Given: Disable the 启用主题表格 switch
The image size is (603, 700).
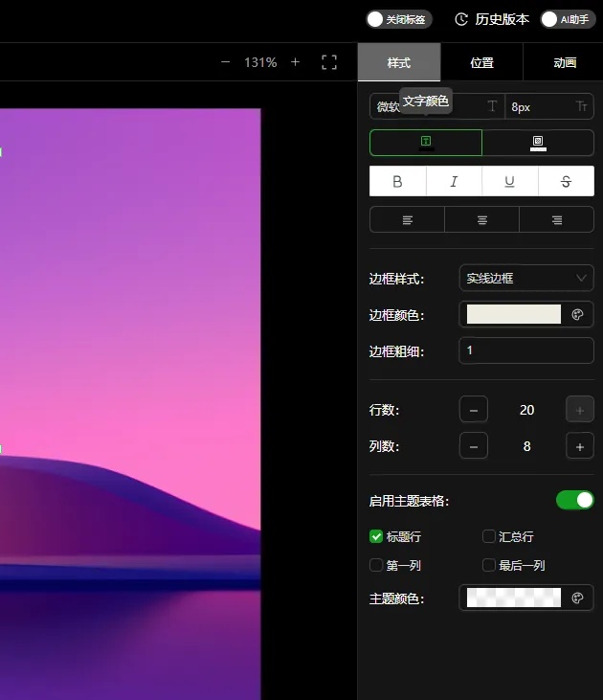Looking at the screenshot, I should [575, 501].
